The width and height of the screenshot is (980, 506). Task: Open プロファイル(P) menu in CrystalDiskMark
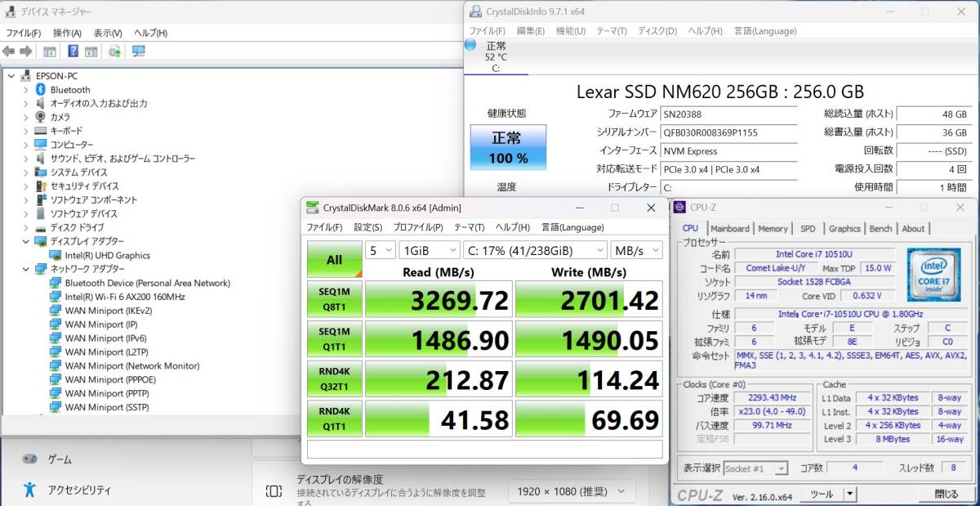418,227
